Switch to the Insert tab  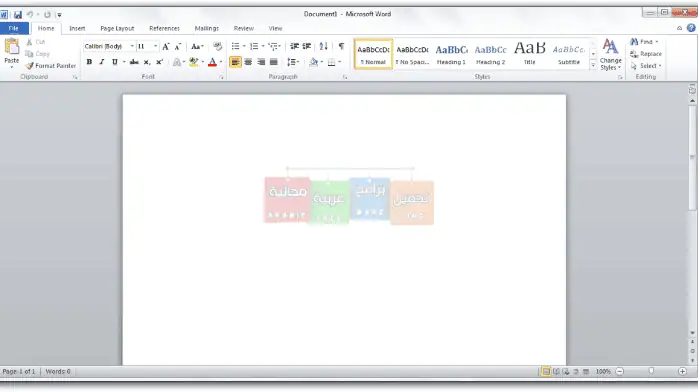pyautogui.click(x=77, y=28)
